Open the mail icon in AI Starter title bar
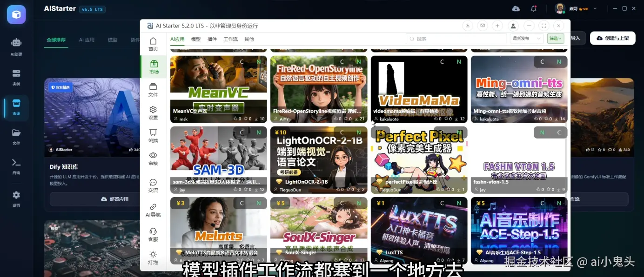The height and width of the screenshot is (277, 644). (483, 26)
